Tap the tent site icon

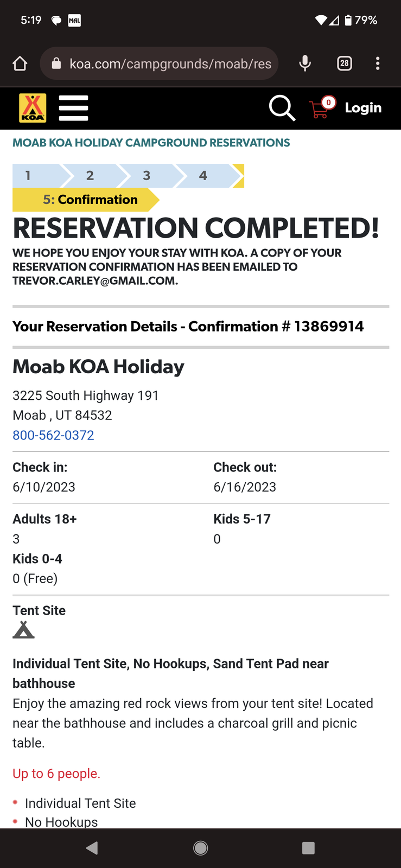point(23,630)
